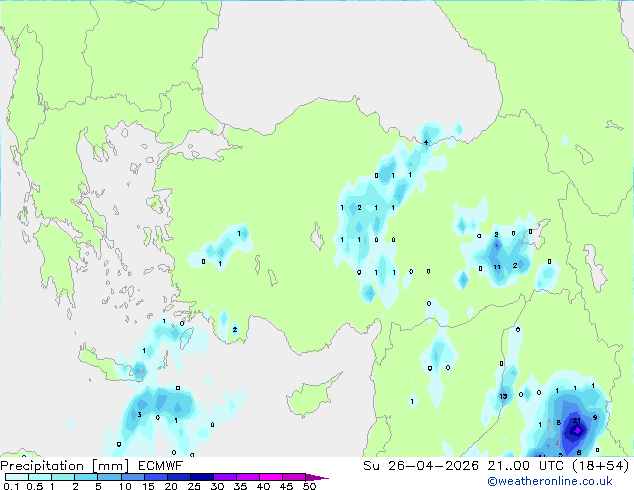The image size is (634, 490).
Task: Click the '(18+54)' forecast offset text
Action: point(600,466)
